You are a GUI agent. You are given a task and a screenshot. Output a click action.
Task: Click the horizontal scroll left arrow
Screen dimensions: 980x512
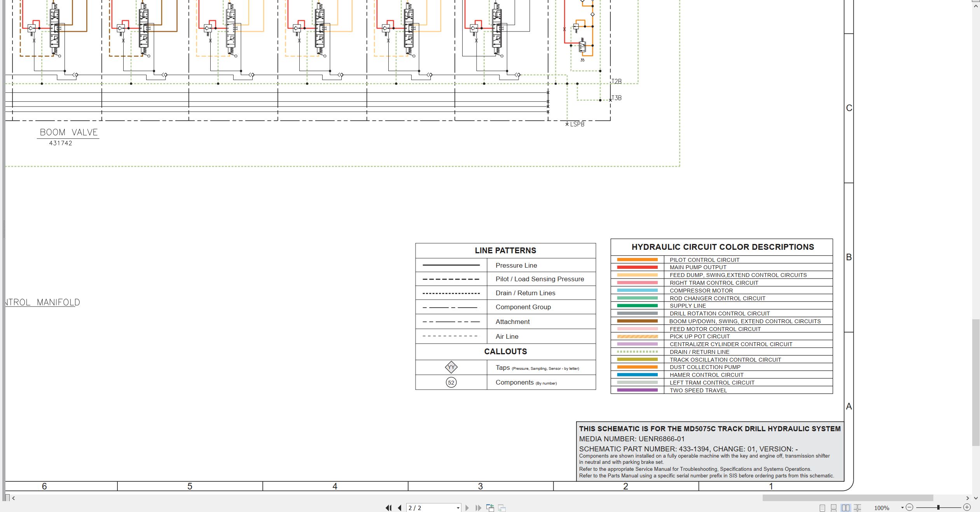(x=14, y=498)
